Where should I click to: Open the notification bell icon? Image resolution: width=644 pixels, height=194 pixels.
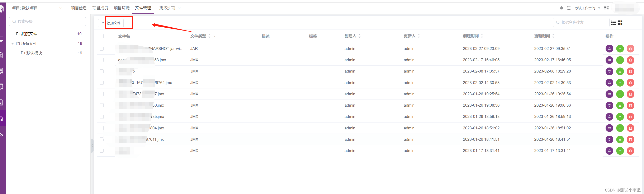tap(562, 8)
